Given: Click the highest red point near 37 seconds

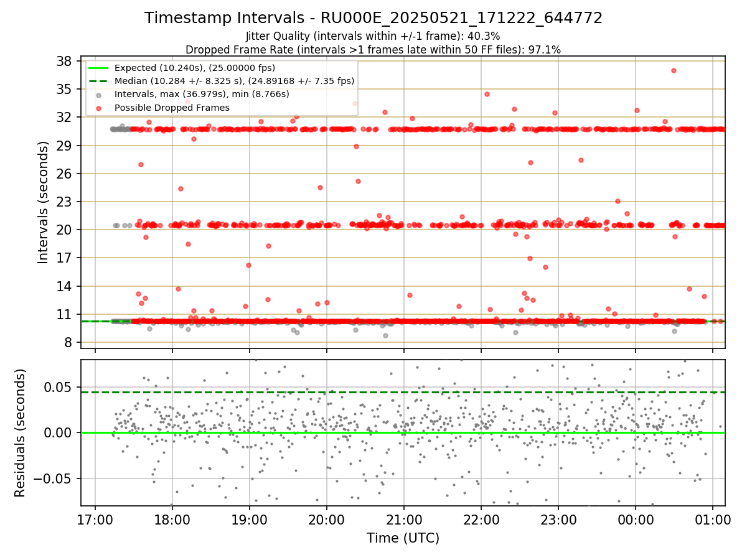Looking at the screenshot, I should [x=674, y=70].
